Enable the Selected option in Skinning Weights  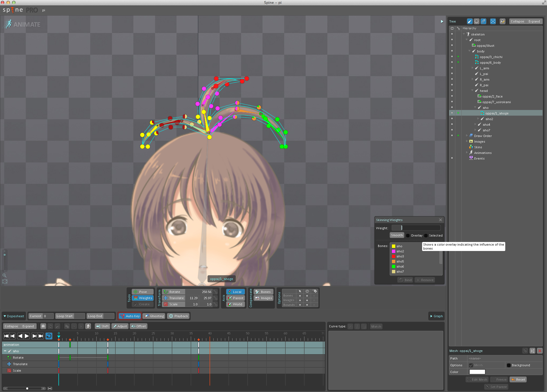(x=426, y=235)
